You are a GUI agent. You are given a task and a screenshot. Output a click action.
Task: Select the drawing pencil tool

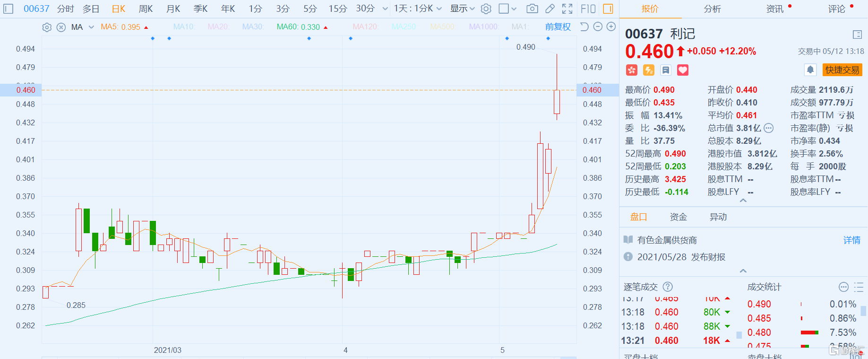[x=550, y=9]
